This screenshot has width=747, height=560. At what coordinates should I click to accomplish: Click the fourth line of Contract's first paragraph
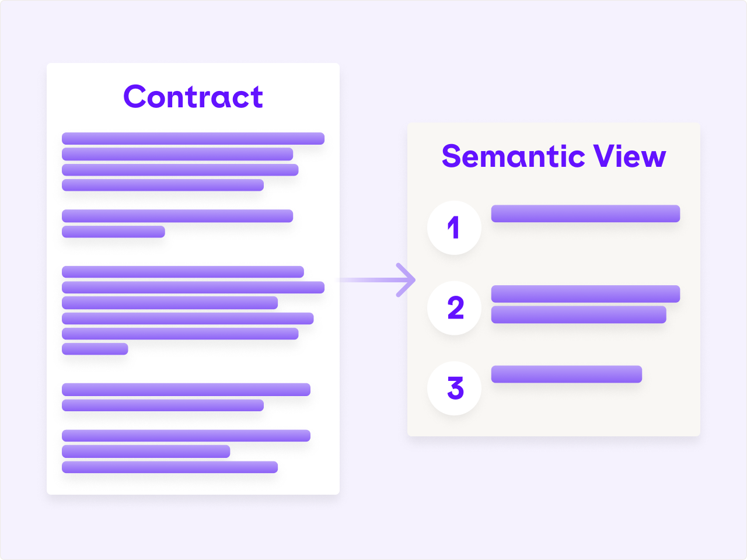pos(163,185)
